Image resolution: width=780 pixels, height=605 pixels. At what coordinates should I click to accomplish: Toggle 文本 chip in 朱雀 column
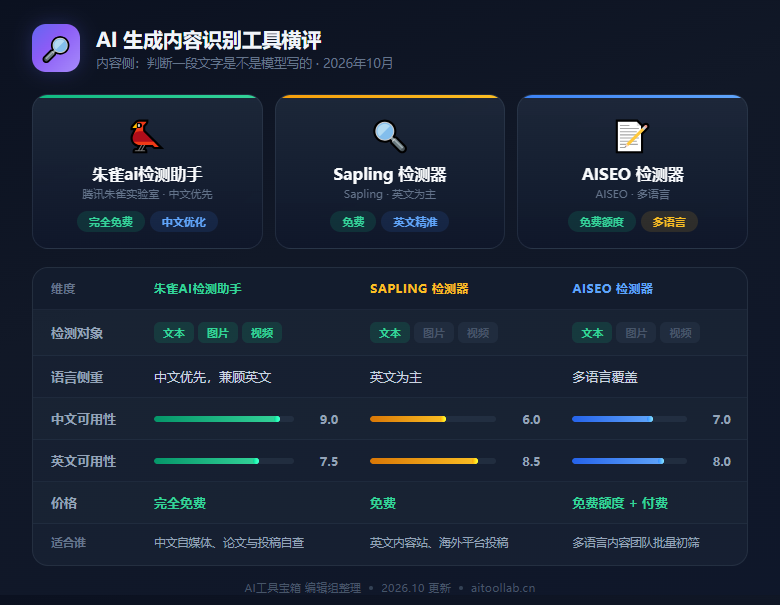(174, 333)
